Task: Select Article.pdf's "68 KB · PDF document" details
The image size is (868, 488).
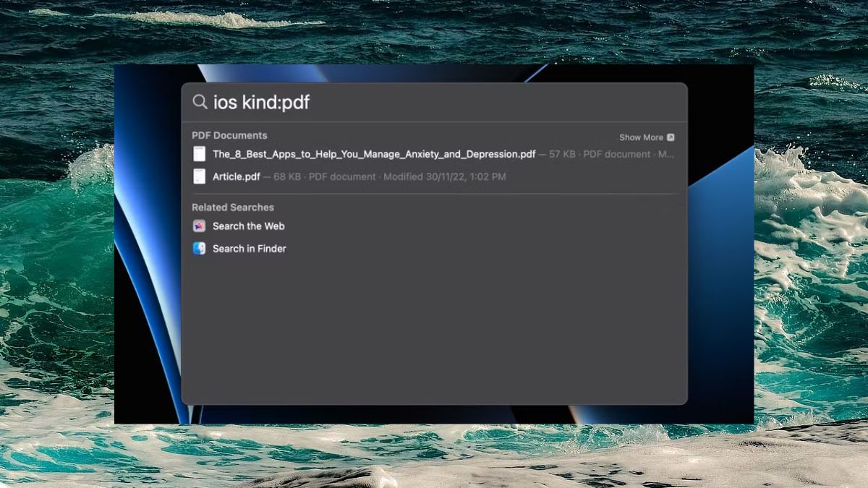Action: (x=324, y=176)
